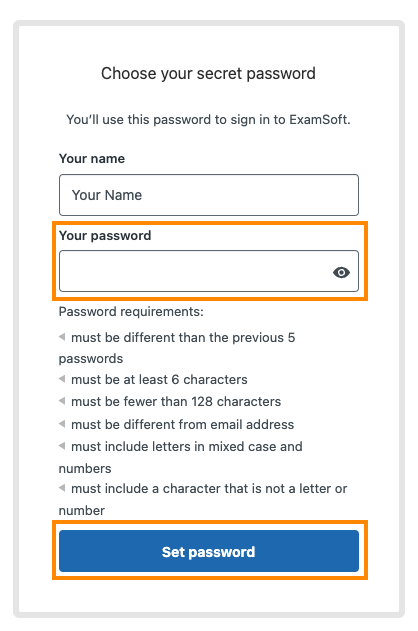Select the 'must be at least 6 characters' text
Screen dimensions: 418x631
[x=159, y=379]
